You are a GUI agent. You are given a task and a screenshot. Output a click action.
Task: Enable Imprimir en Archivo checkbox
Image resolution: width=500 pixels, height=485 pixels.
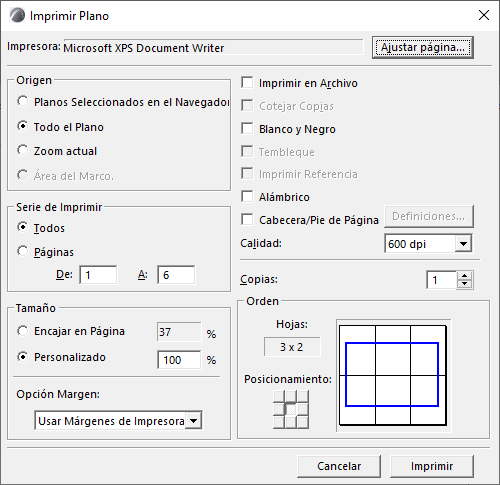click(247, 82)
